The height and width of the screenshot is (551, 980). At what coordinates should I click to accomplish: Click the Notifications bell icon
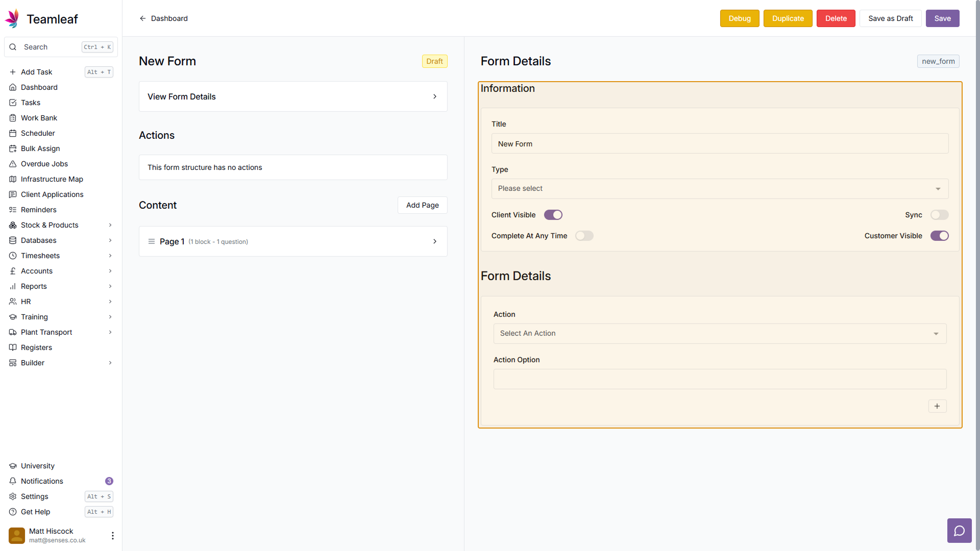point(13,481)
